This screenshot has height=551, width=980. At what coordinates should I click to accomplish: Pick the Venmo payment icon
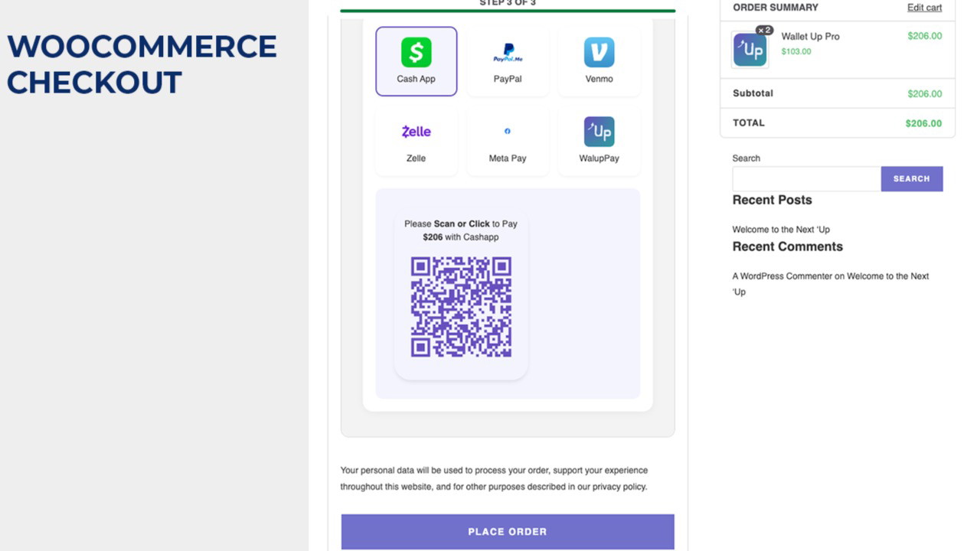(x=599, y=52)
